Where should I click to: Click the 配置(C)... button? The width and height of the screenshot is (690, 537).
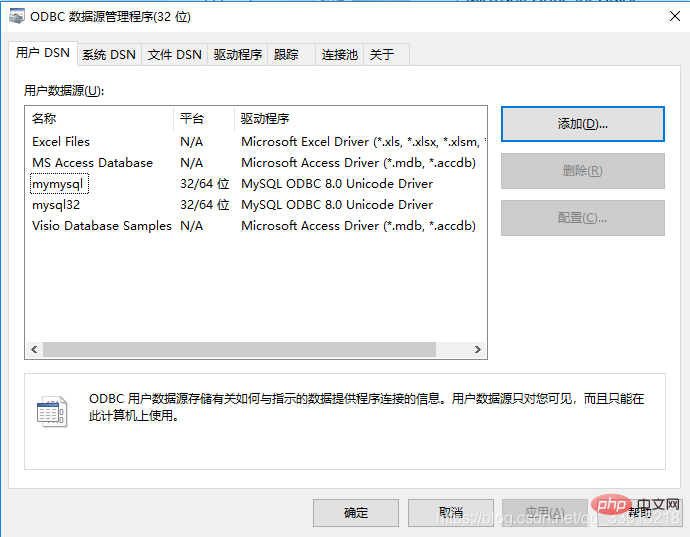pos(583,218)
